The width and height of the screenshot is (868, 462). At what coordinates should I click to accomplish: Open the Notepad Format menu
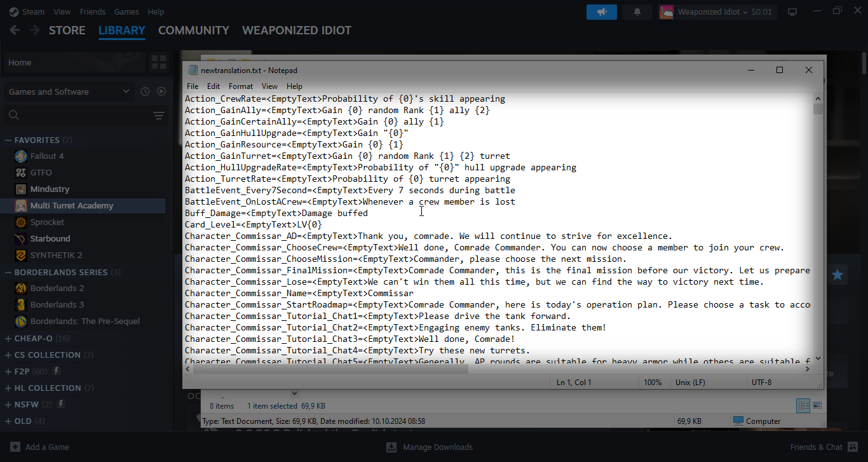click(241, 86)
